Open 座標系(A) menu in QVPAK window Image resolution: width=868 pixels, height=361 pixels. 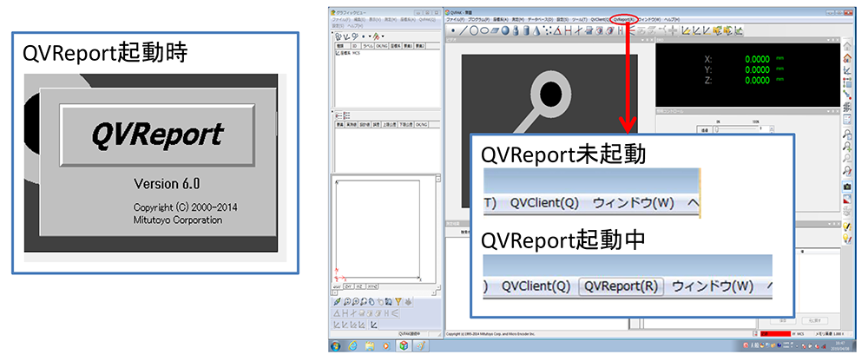pyautogui.click(x=502, y=19)
